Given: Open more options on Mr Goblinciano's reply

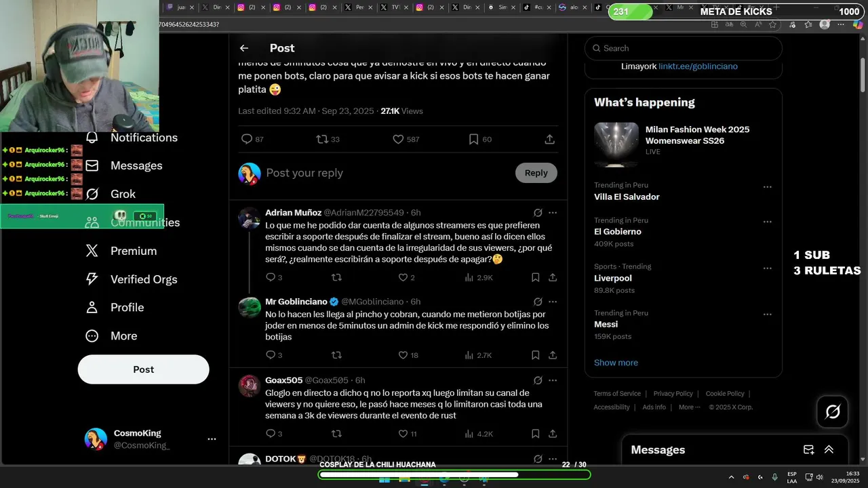Looking at the screenshot, I should click(x=553, y=302).
